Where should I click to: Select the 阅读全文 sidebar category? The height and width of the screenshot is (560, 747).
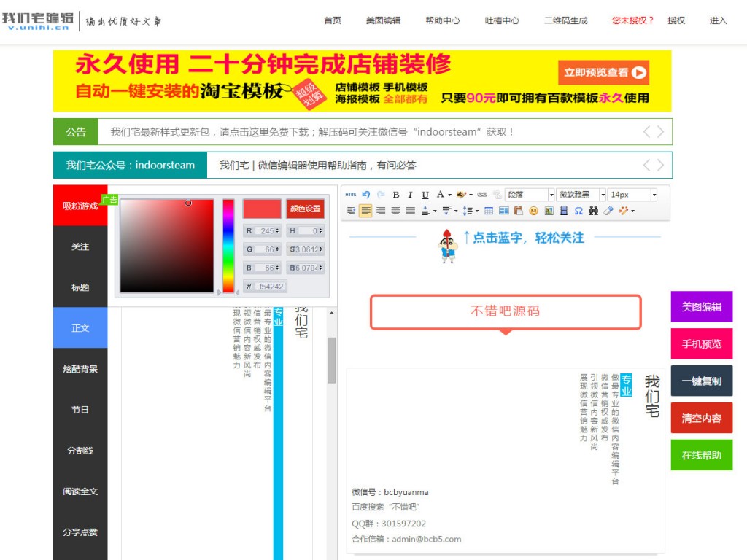80,491
